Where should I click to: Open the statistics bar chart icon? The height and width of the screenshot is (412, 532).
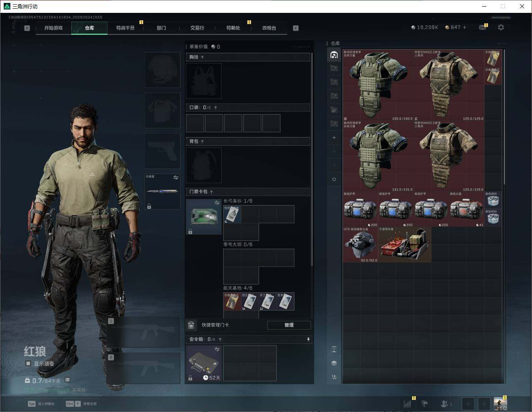[408, 404]
